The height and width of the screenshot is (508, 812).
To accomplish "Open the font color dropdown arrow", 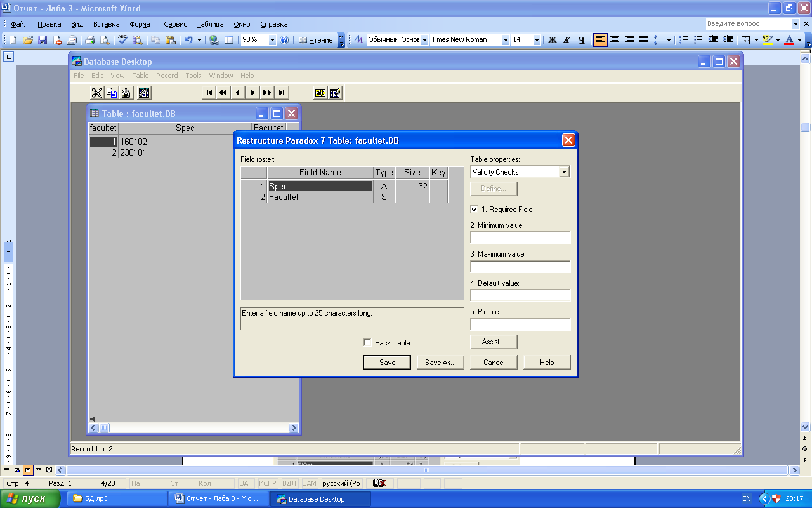I will pos(799,40).
